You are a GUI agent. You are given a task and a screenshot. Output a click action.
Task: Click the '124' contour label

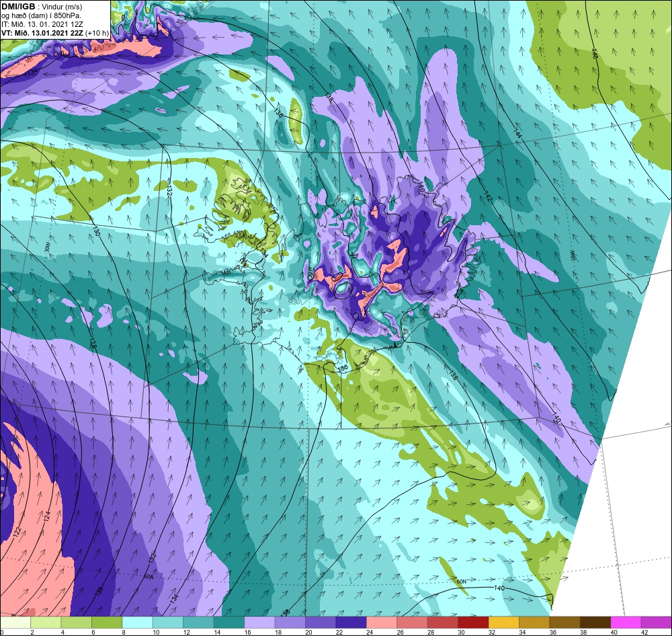click(47, 516)
